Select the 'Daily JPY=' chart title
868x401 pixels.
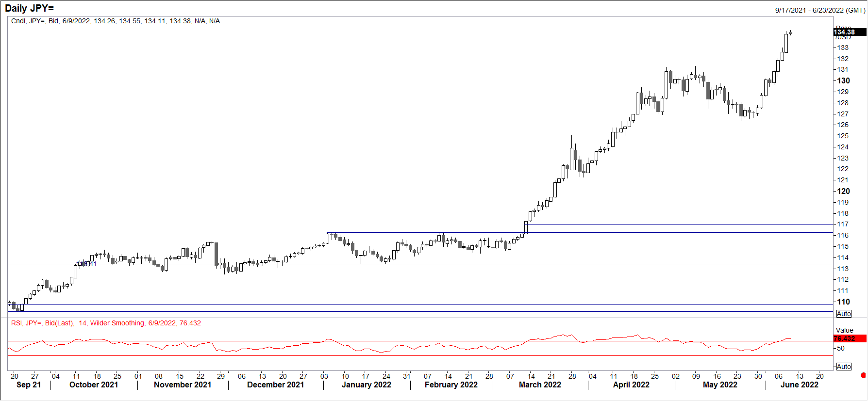tap(30, 8)
